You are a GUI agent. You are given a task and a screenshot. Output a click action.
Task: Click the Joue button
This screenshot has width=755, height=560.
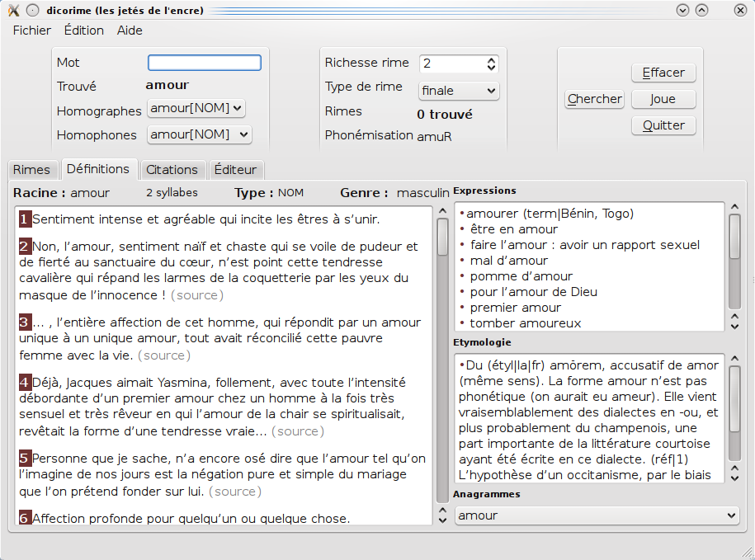click(663, 99)
